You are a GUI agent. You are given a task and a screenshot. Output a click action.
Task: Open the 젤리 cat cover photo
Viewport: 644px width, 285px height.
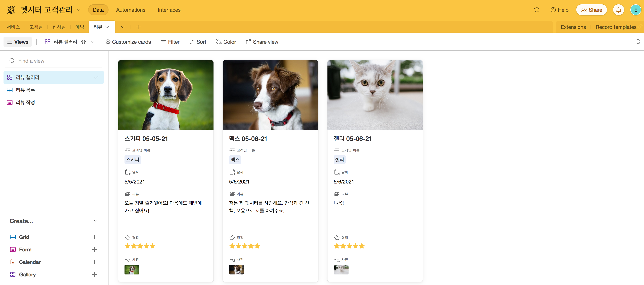pyautogui.click(x=375, y=95)
